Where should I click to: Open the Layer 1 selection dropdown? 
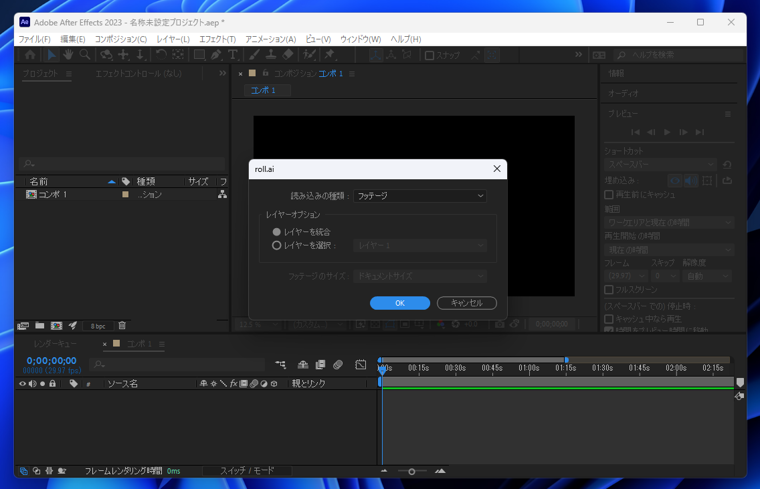tap(420, 246)
